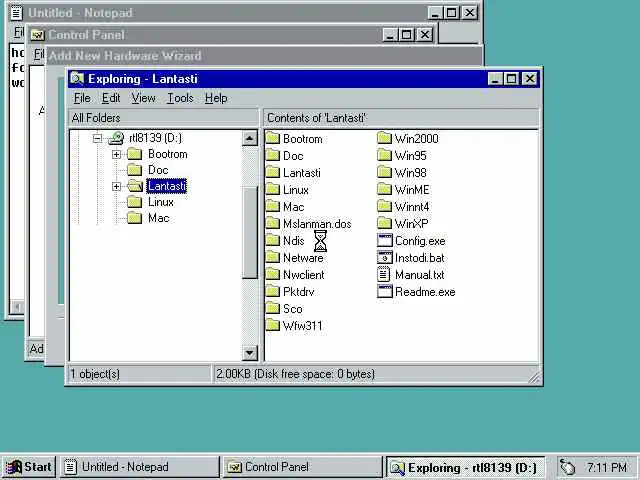Viewport: 640px width, 480px height.
Task: Open the Tools menu in Explorer
Action: [x=180, y=98]
